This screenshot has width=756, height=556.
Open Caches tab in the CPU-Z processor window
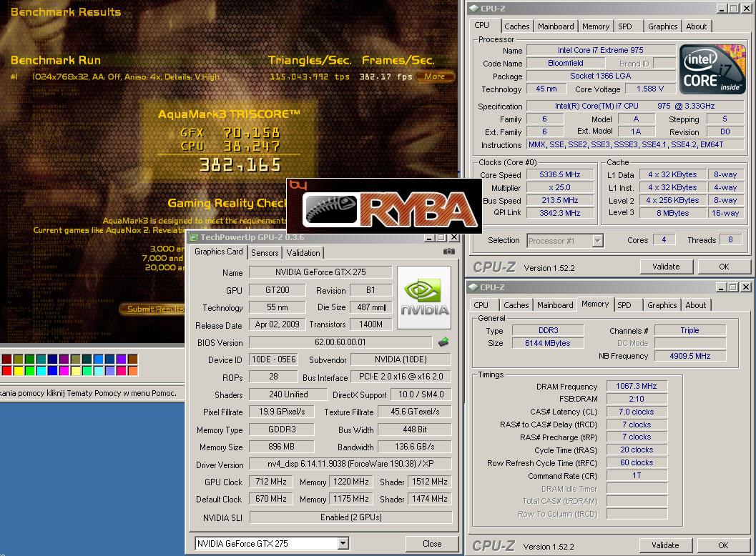[517, 26]
